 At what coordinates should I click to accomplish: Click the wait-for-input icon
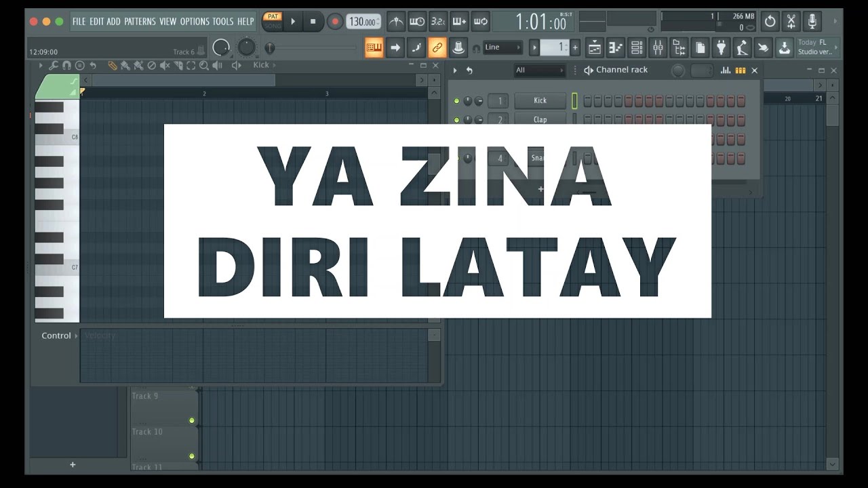(417, 22)
